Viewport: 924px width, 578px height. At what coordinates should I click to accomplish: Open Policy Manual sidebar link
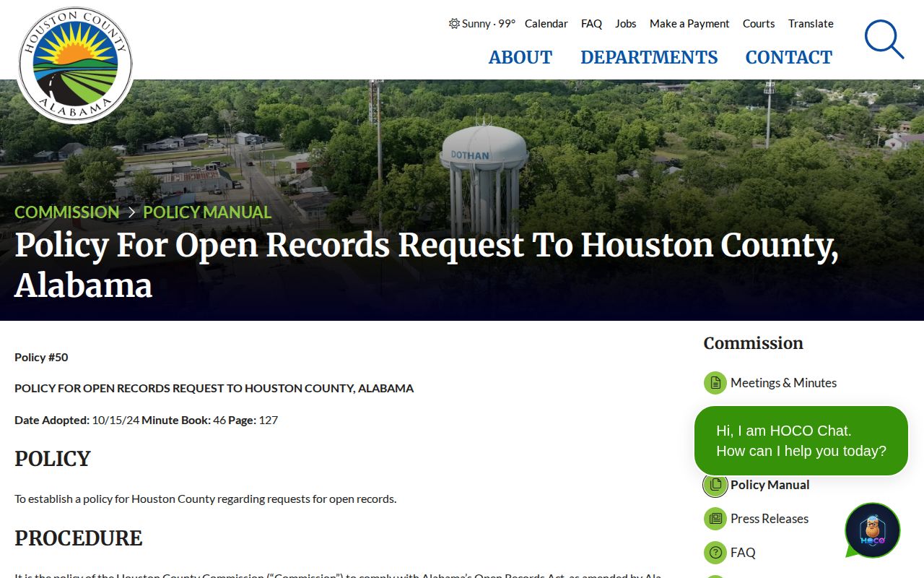click(x=770, y=485)
